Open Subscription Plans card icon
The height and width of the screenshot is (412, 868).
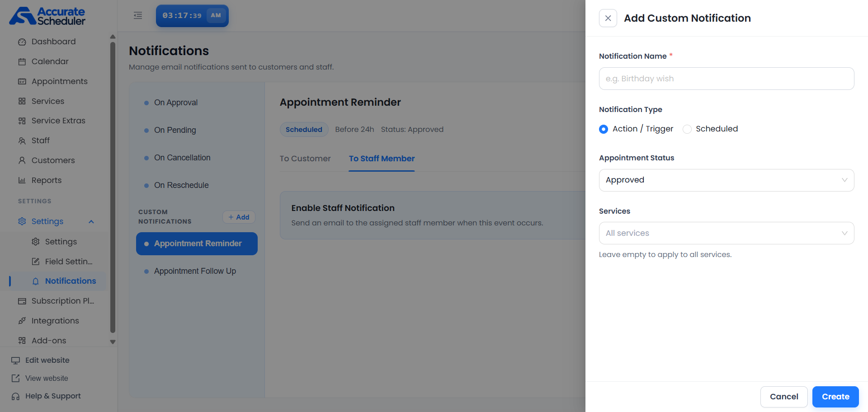22,301
